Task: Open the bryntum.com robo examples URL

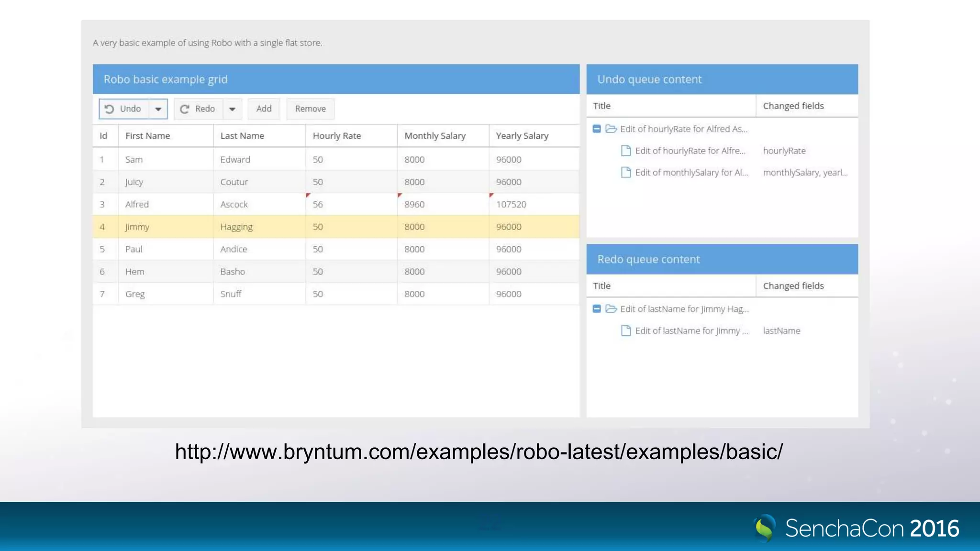Action: (x=479, y=452)
